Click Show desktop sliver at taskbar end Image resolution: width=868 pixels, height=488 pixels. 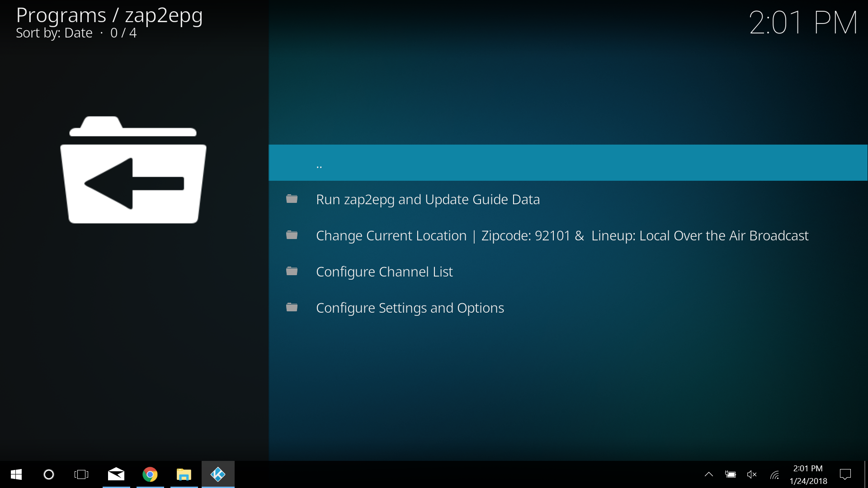(866, 474)
